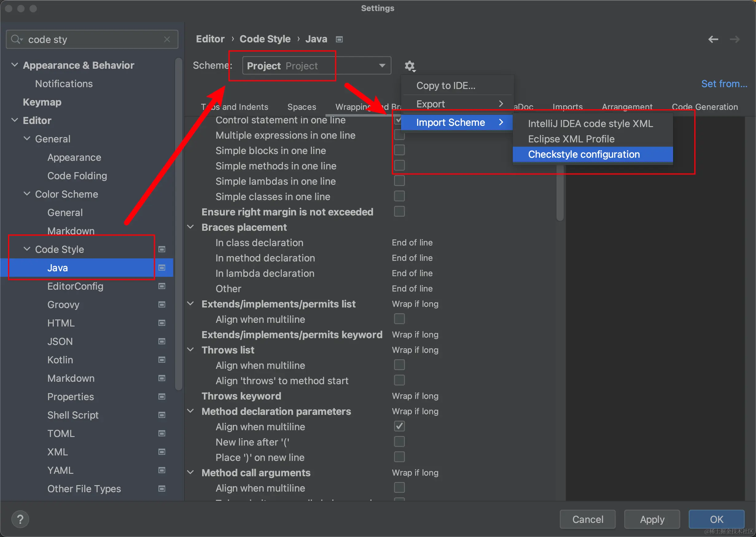This screenshot has width=756, height=537.
Task: Collapse the Braces placement section
Action: click(191, 227)
